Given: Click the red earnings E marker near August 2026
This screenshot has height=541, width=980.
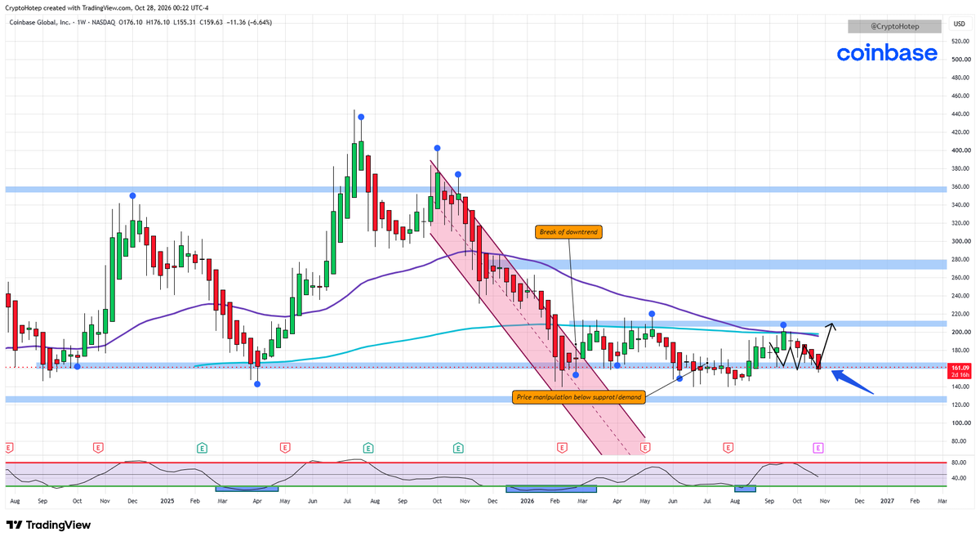Looking at the screenshot, I should [728, 448].
